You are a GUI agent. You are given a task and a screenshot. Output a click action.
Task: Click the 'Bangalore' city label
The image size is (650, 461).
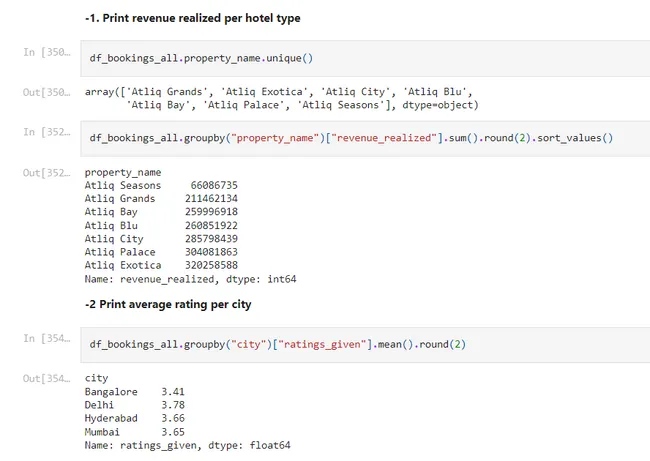111,392
